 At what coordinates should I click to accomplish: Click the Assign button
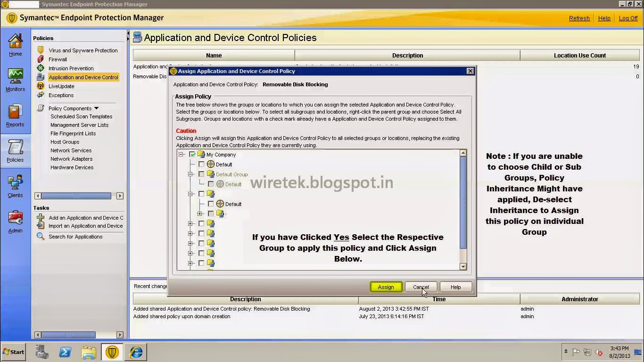pyautogui.click(x=386, y=287)
